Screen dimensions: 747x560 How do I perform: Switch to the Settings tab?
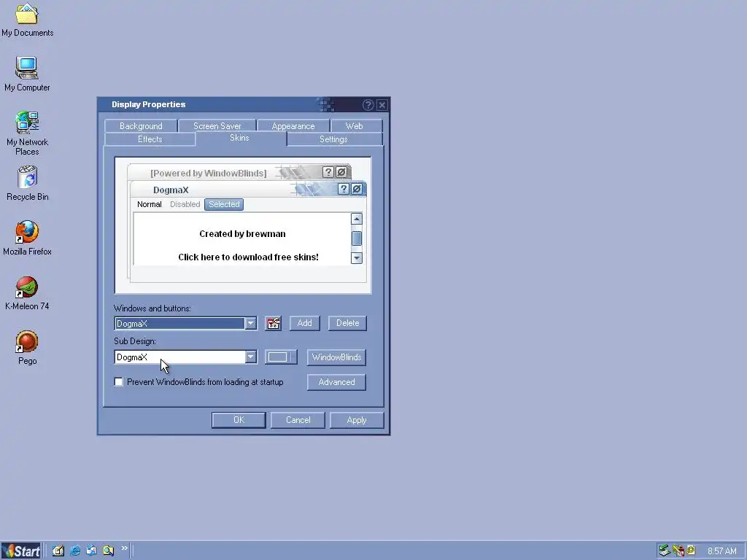[x=333, y=139]
